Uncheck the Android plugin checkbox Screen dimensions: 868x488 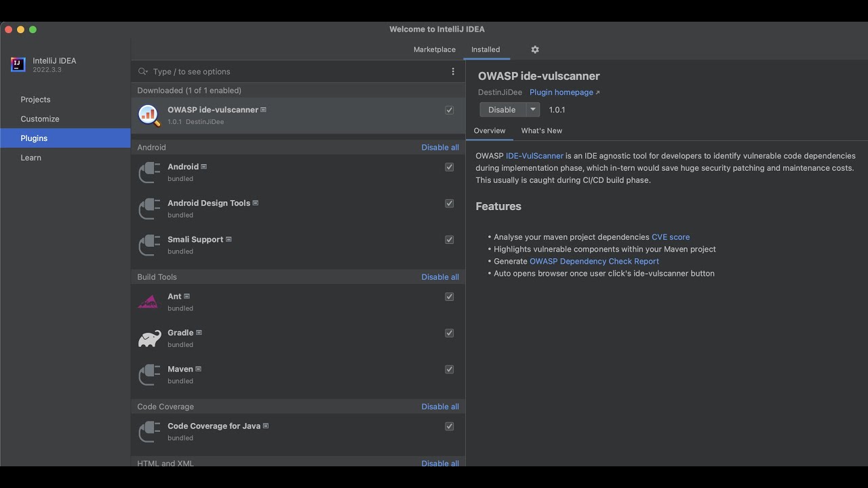[x=449, y=167]
